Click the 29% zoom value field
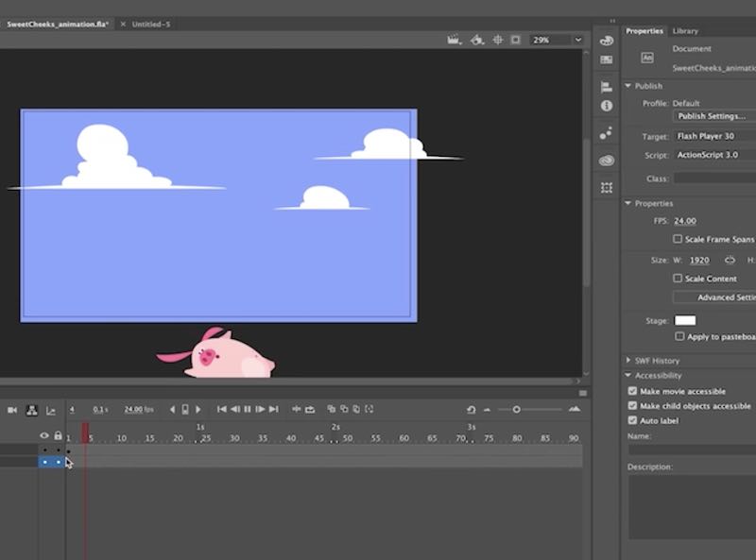The image size is (756, 560). [x=550, y=40]
